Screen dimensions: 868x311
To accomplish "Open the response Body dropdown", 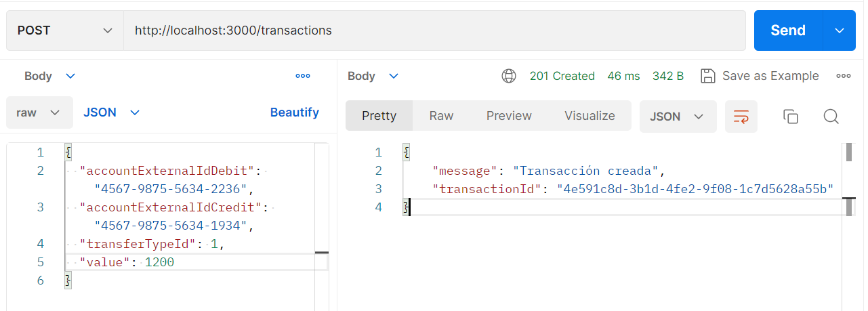I will pyautogui.click(x=373, y=76).
